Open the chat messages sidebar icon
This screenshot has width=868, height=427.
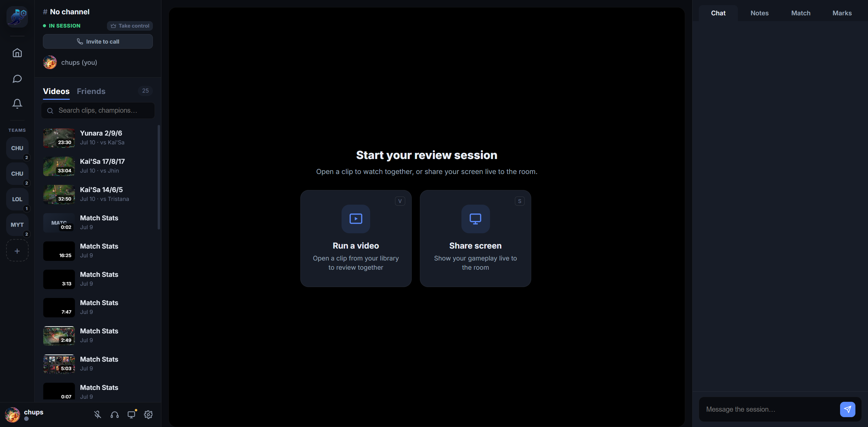(x=17, y=79)
